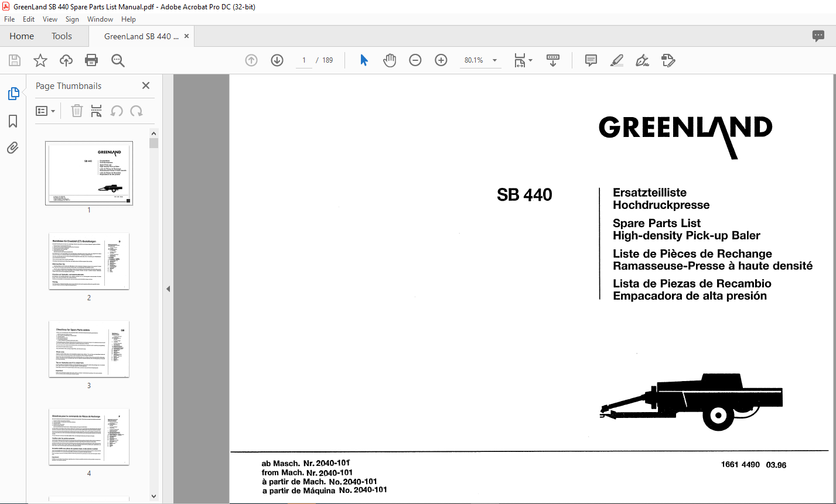Screen dimensions: 836x504
Task: Click the scrolling mode keyboard icon
Action: click(553, 60)
